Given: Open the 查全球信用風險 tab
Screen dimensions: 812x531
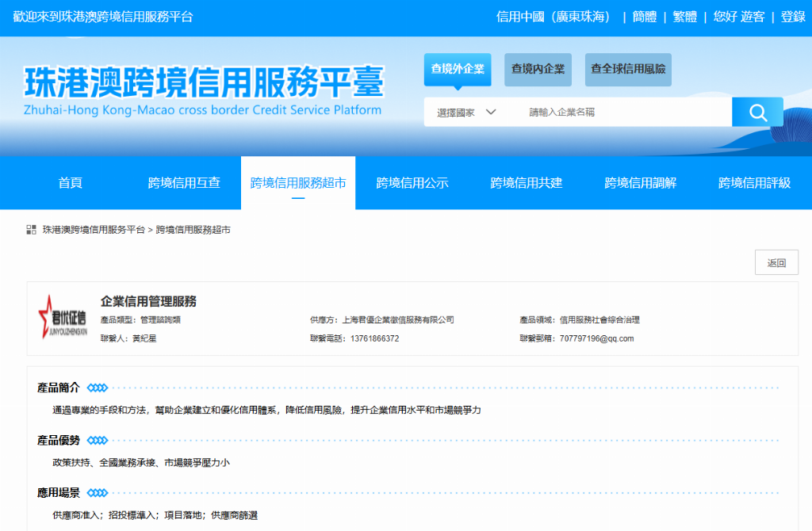Looking at the screenshot, I should click(628, 69).
